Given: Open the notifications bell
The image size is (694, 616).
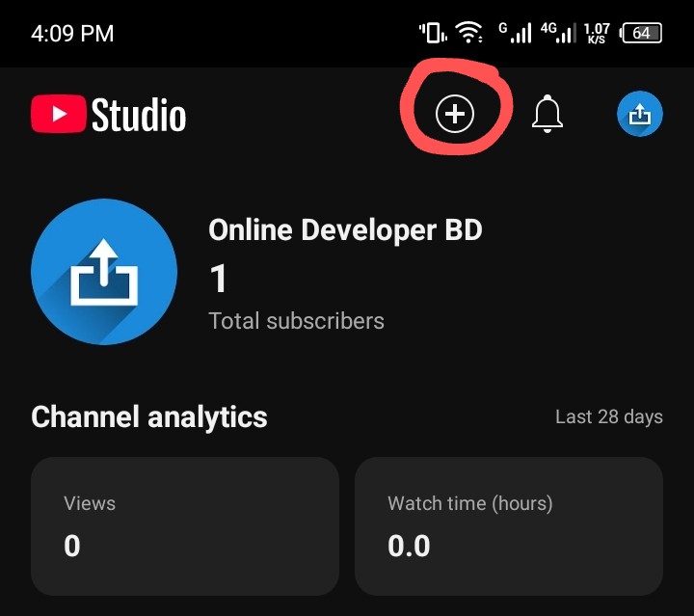Looking at the screenshot, I should tap(547, 114).
